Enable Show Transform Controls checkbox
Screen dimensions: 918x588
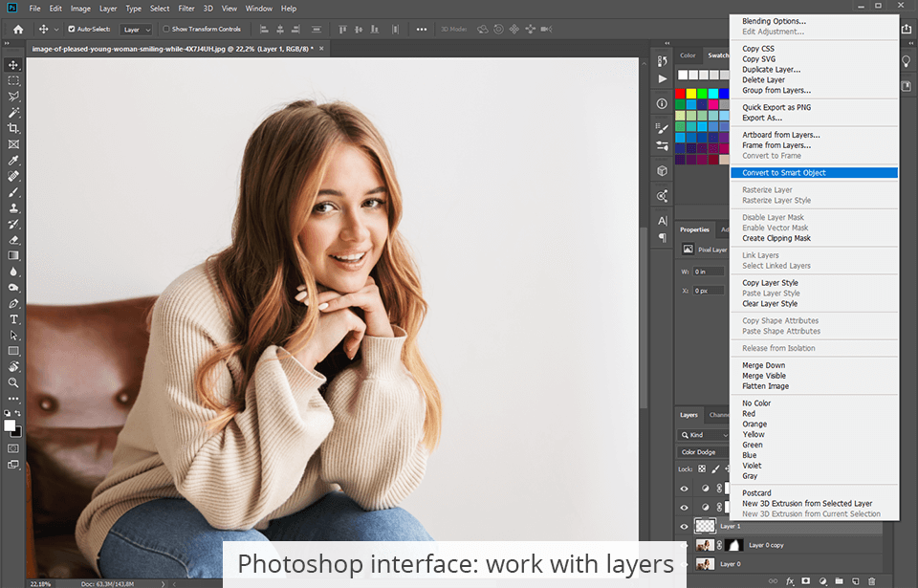pyautogui.click(x=166, y=29)
